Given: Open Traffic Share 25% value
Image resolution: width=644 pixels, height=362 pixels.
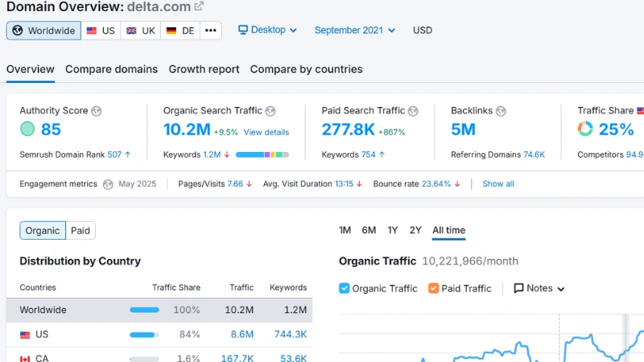Looking at the screenshot, I should click(x=616, y=130).
